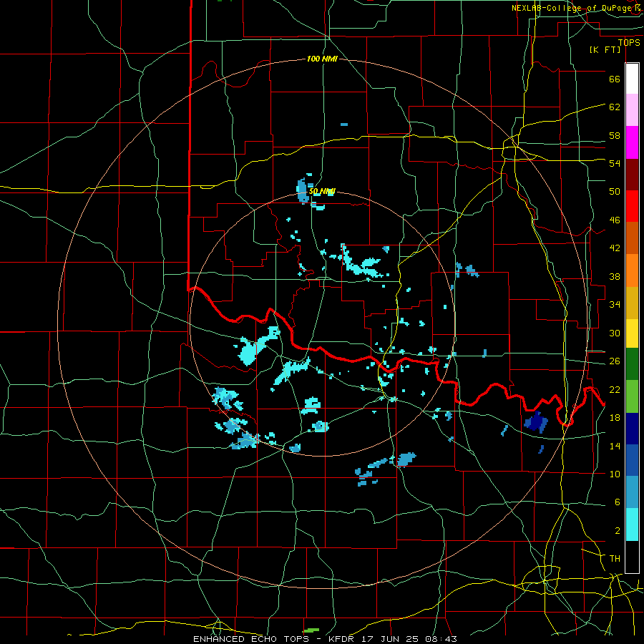The image size is (644, 644).
Task: Click the dark red 50 kft legend swatch
Action: point(632,175)
